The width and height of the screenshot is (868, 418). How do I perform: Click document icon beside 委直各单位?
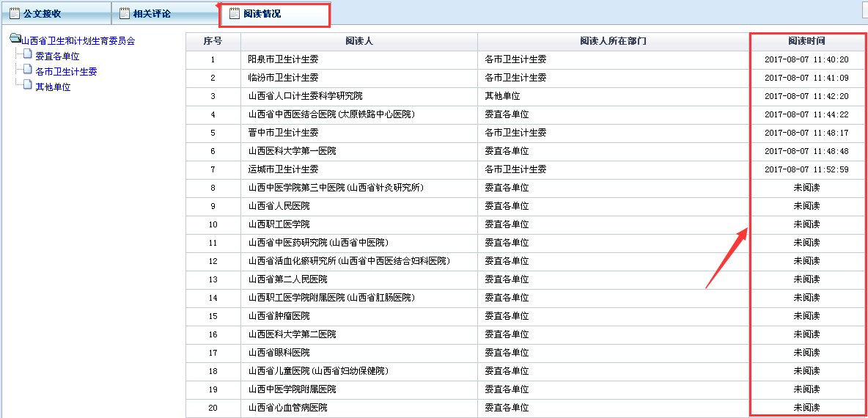[28, 55]
